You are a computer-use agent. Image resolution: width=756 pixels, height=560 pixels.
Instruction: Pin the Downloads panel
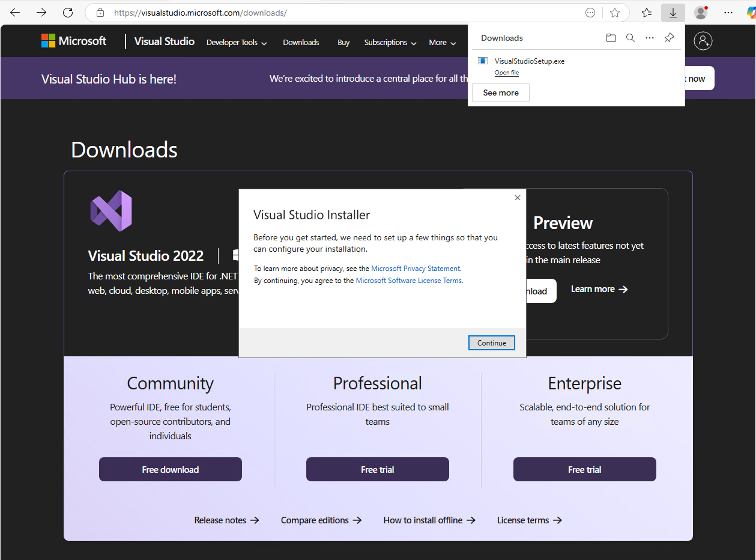669,38
